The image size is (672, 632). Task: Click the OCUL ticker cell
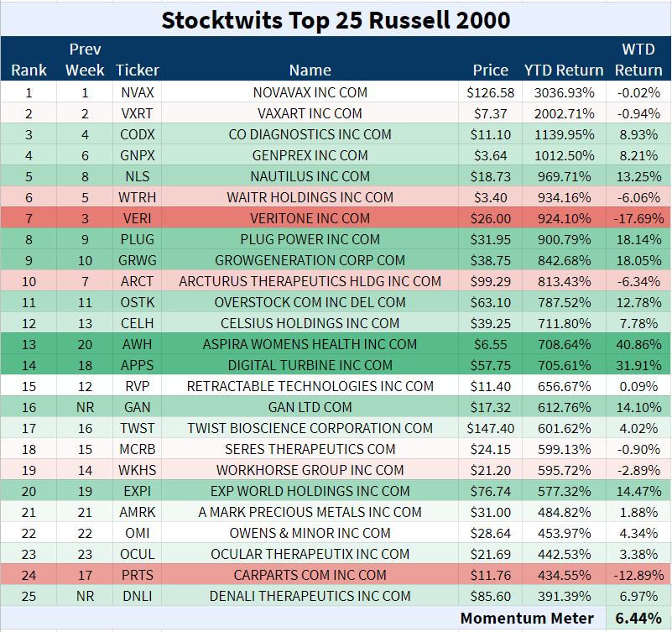[137, 555]
